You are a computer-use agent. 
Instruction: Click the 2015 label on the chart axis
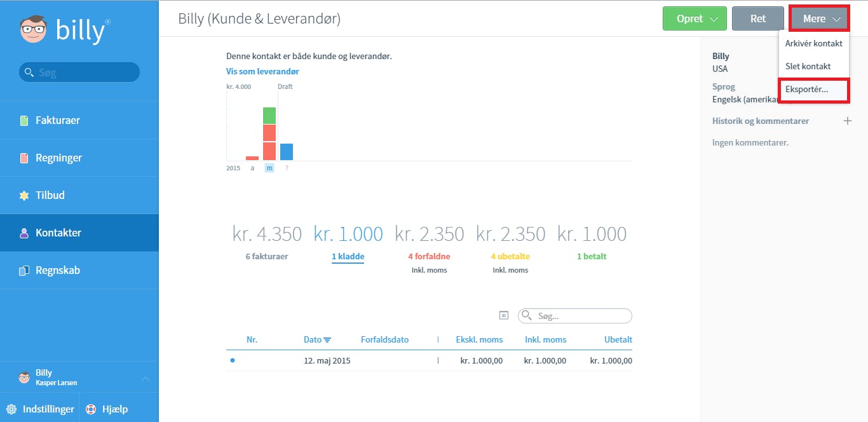[233, 168]
